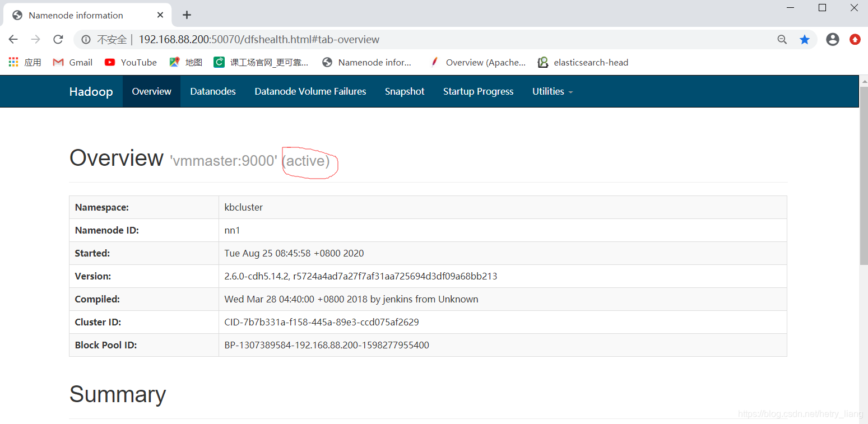The width and height of the screenshot is (868, 424).
Task: Click the Namenode ID: row label
Action: pos(107,230)
